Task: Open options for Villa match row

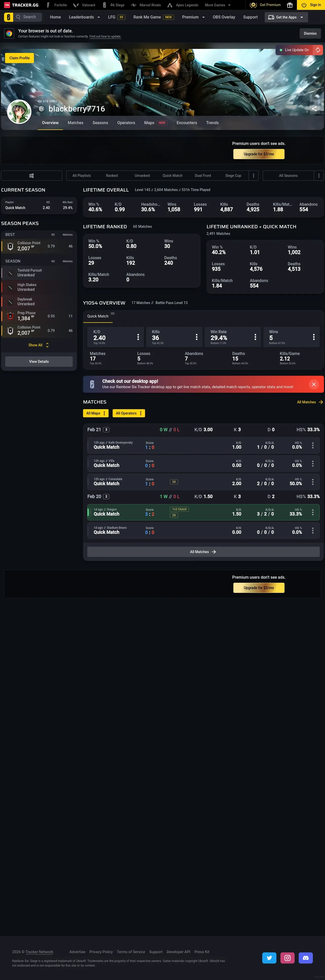Action: coord(313,463)
